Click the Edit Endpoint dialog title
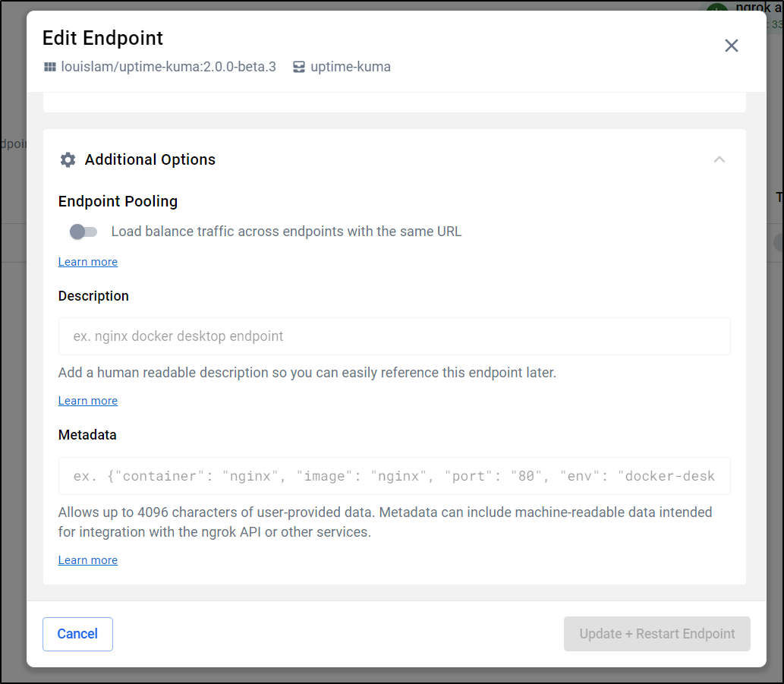 102,38
